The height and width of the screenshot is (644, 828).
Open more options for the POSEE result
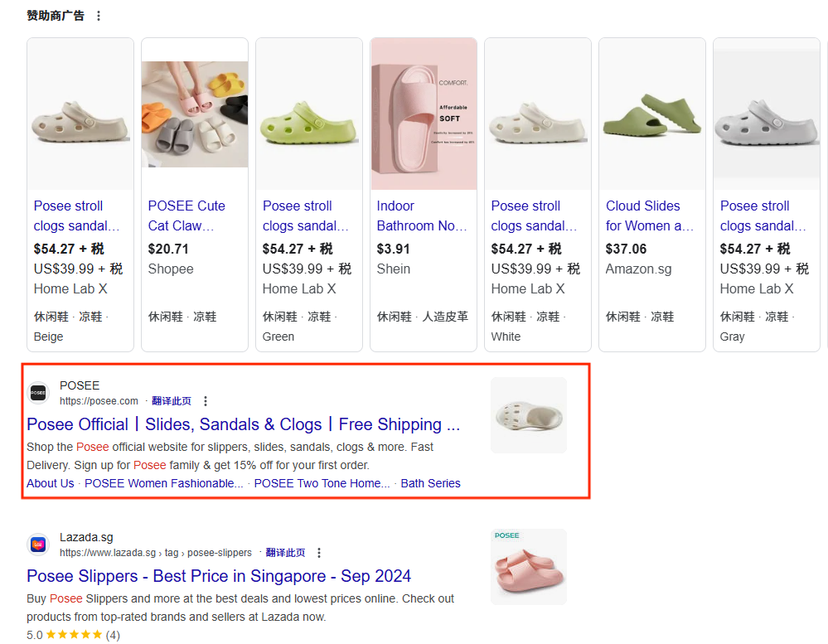206,401
